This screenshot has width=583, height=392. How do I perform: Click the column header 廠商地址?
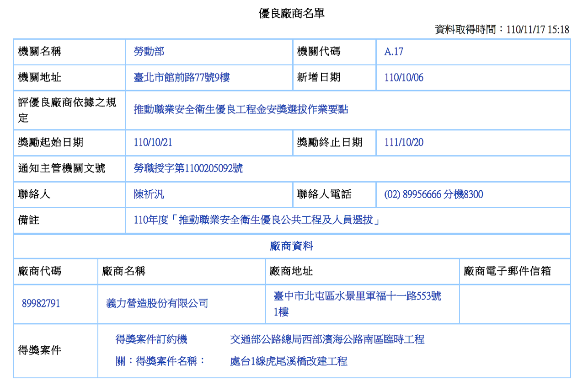291,272
